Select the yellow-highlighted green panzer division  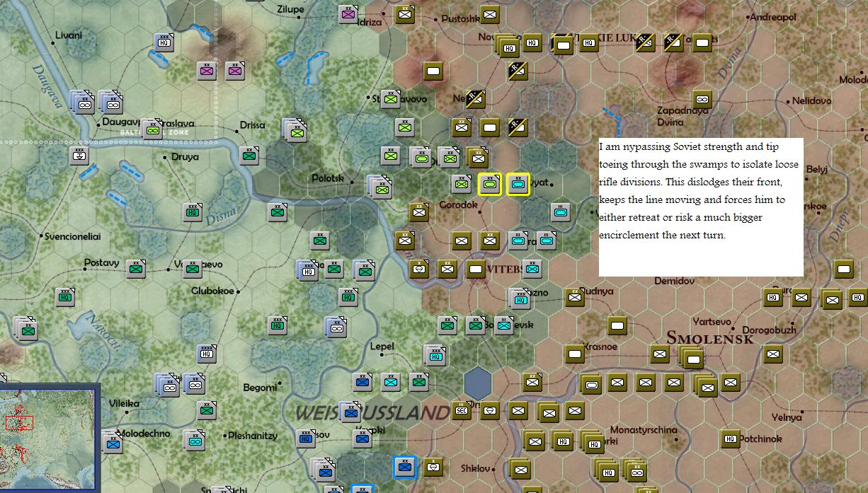[x=490, y=184]
